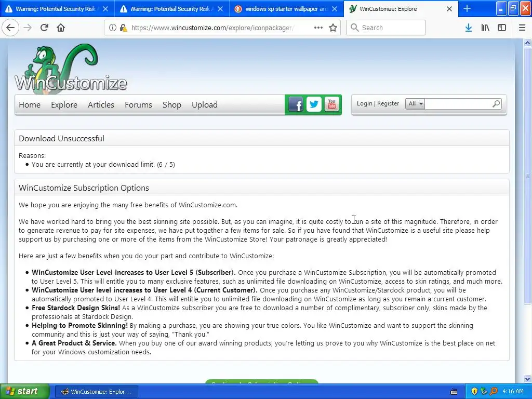Screen dimensions: 532x399
Task: Open the Explore menu item
Action: pos(64,105)
